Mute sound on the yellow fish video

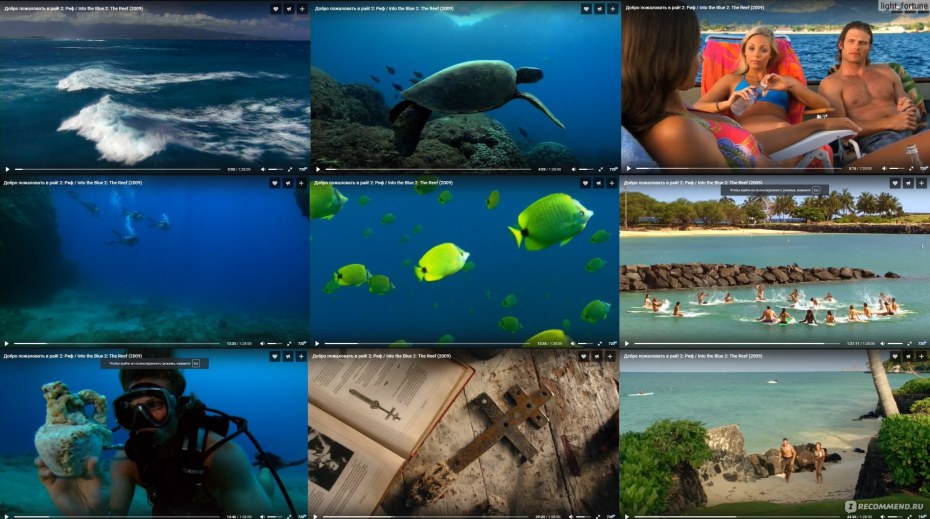point(573,344)
